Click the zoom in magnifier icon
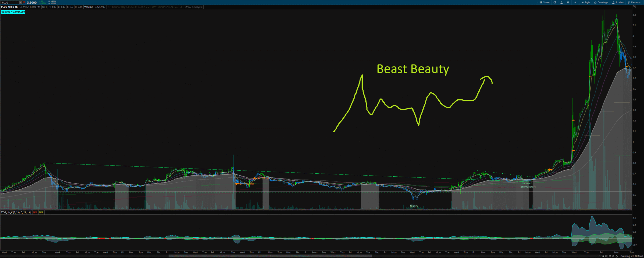The image size is (644, 258). click(606, 256)
